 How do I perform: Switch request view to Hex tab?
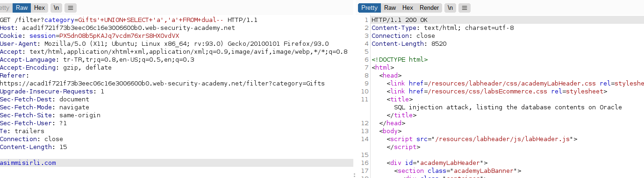pyautogui.click(x=39, y=8)
